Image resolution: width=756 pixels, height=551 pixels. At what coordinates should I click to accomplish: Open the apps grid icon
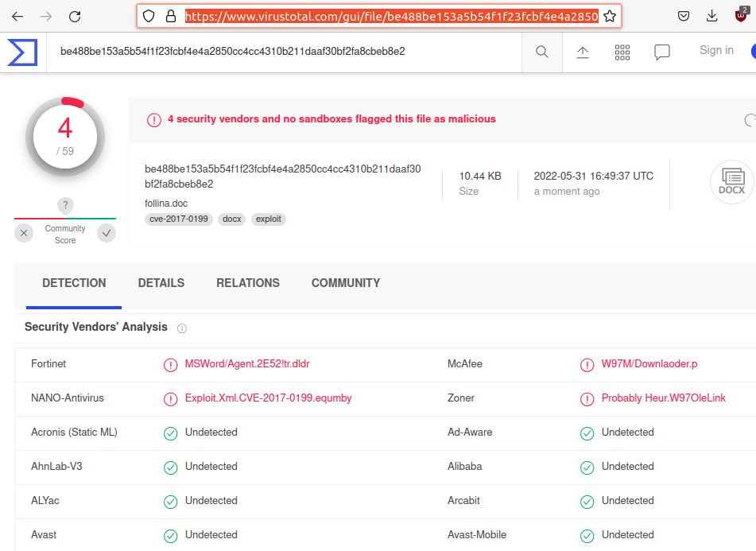pyautogui.click(x=622, y=52)
